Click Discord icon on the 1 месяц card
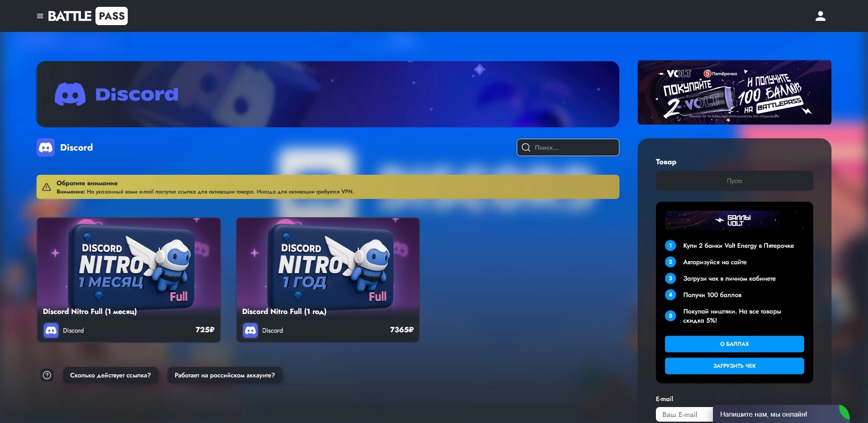Viewport: 868px width, 423px height. [51, 330]
